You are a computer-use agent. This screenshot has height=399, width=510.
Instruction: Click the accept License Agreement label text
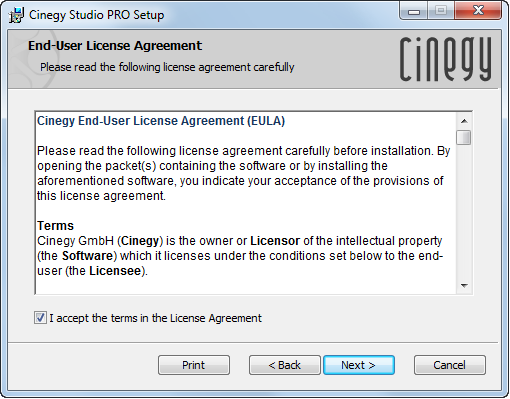coord(155,318)
